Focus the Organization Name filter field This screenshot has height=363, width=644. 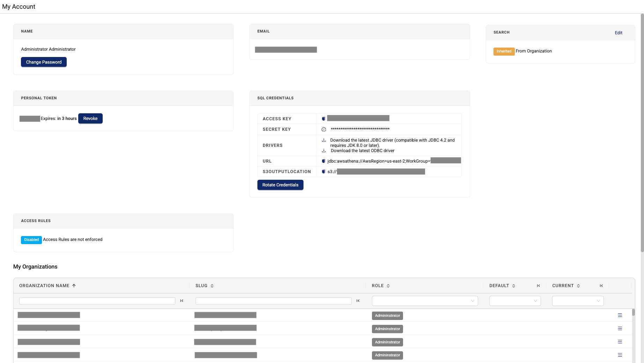(97, 301)
